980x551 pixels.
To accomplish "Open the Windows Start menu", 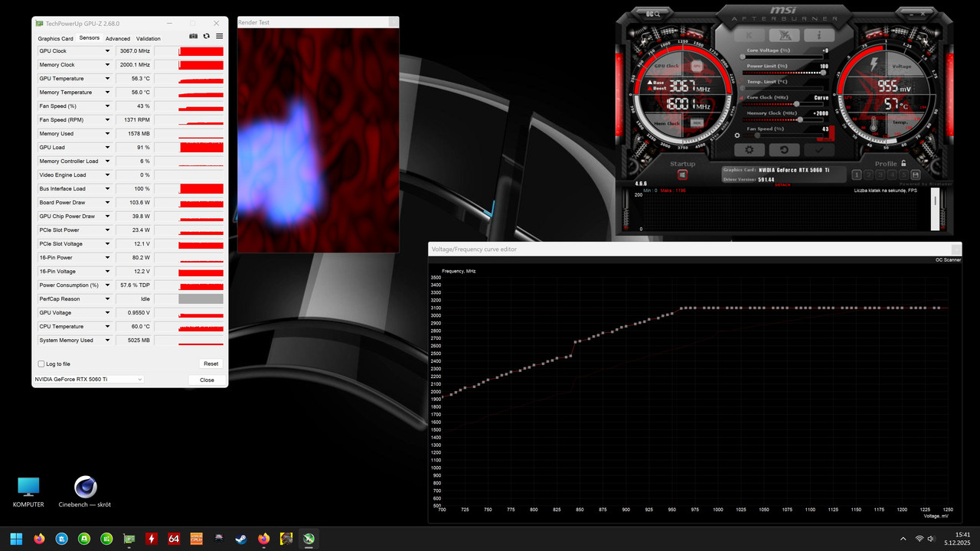I will (x=16, y=539).
